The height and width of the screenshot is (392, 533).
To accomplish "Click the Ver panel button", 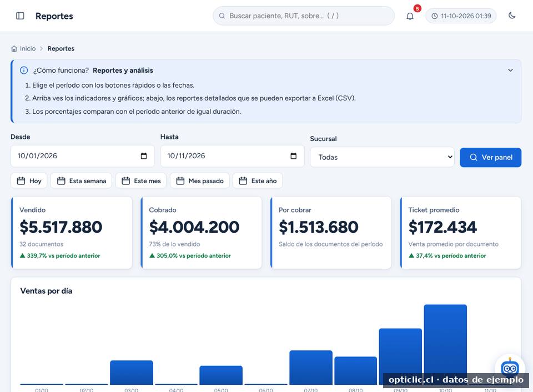I will (490, 158).
